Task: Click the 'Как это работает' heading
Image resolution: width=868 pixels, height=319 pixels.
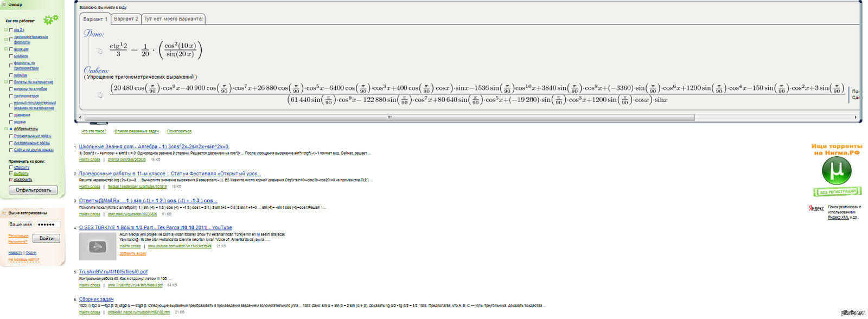Action: (20, 21)
